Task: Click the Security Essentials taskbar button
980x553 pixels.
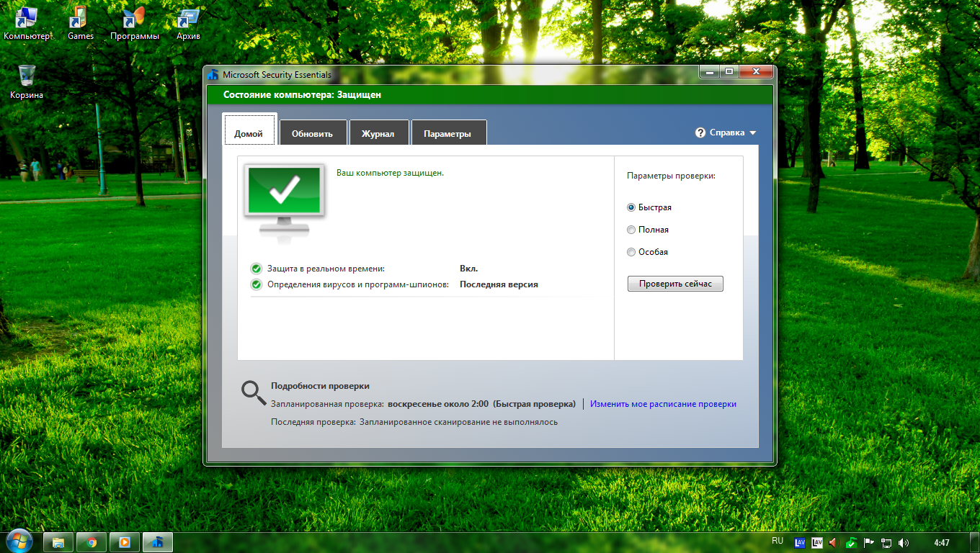Action: click(158, 542)
